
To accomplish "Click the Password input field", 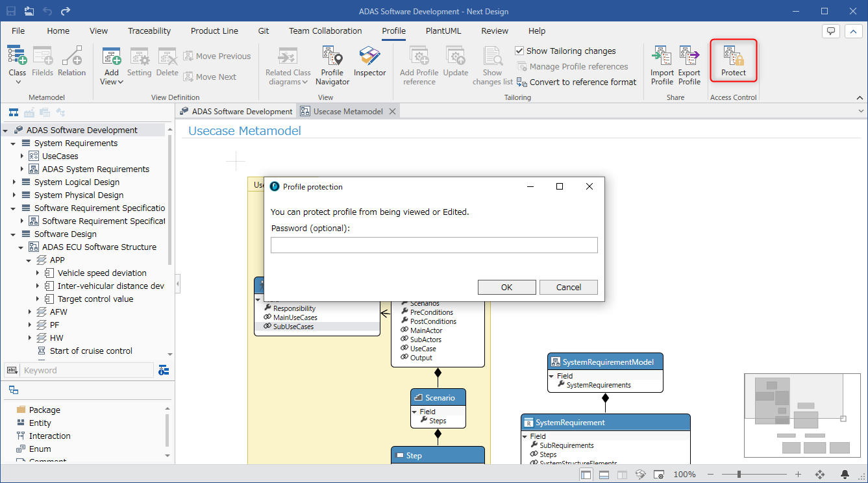I will (434, 245).
